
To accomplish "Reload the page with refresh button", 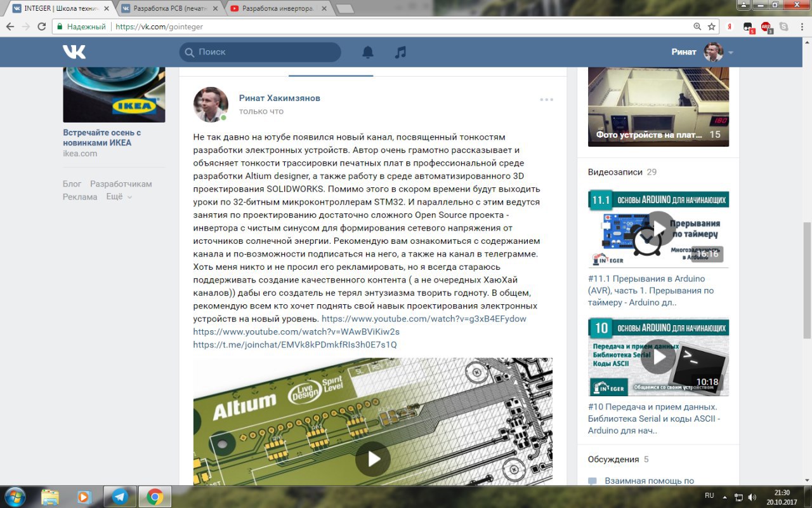I will point(42,27).
